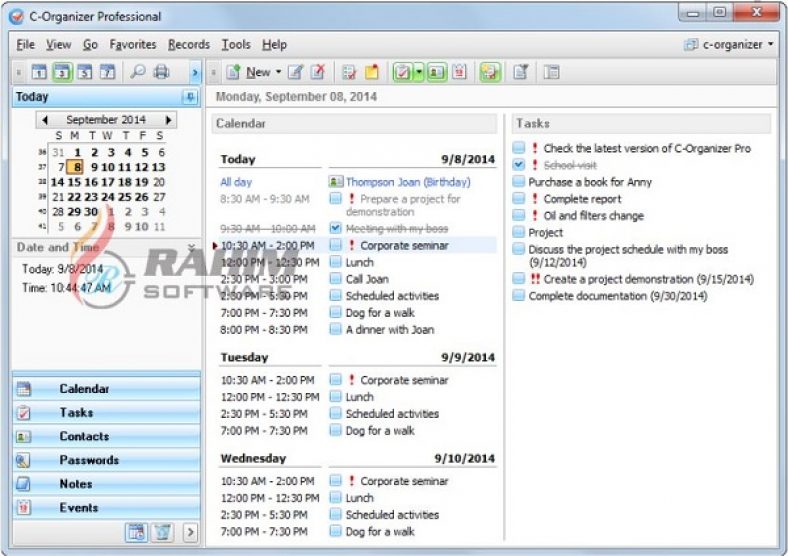Expand sidebar configure buttons arrow at bottom
The width and height of the screenshot is (788, 556).
(x=190, y=532)
